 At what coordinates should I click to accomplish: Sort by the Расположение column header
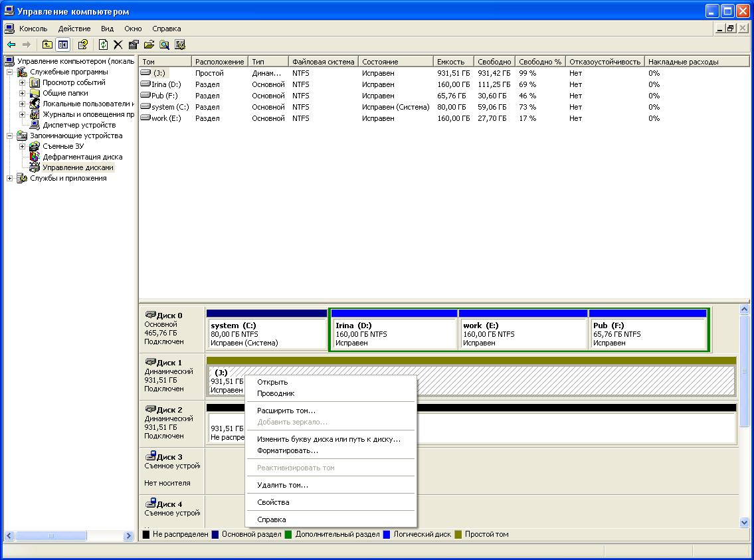[x=219, y=62]
